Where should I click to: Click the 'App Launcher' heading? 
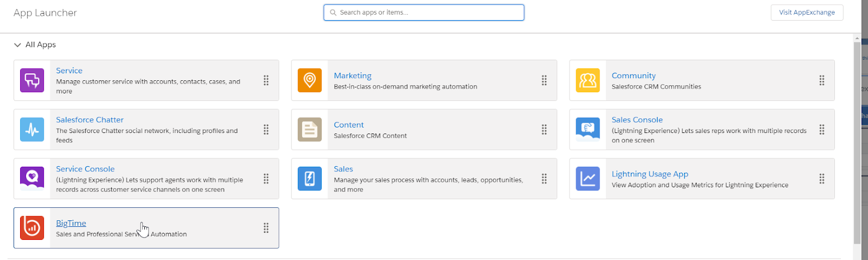(45, 12)
